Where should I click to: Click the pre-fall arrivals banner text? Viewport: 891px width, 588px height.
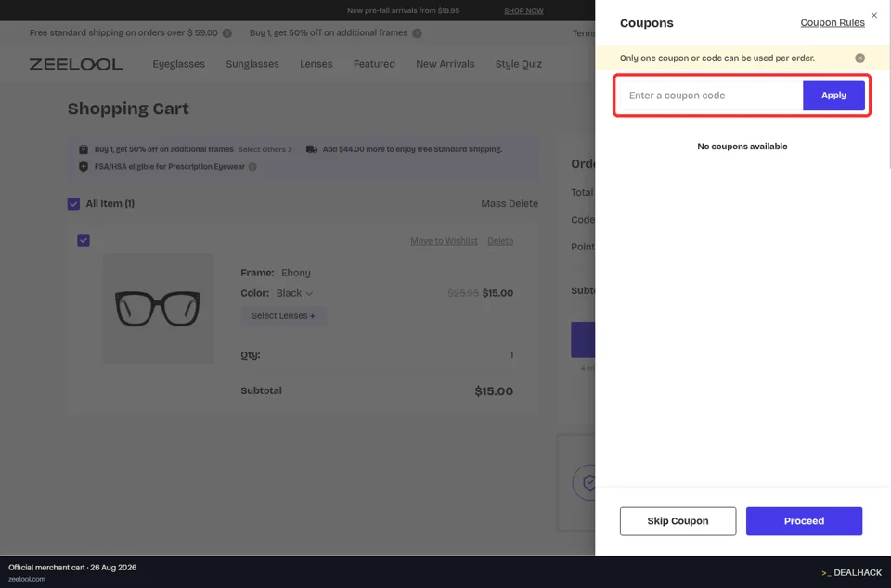click(x=404, y=11)
